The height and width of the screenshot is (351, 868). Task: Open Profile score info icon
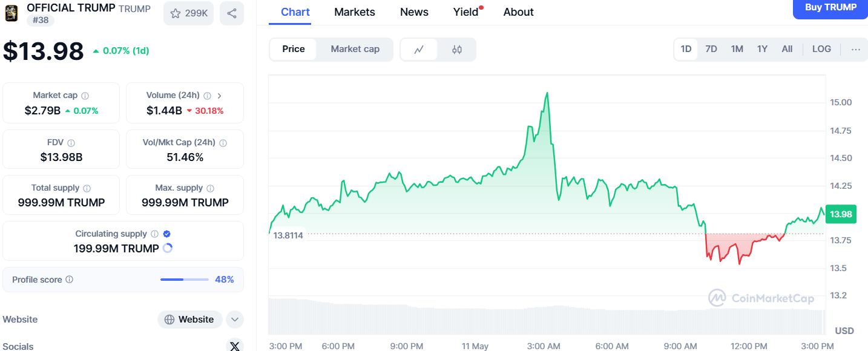pos(70,280)
